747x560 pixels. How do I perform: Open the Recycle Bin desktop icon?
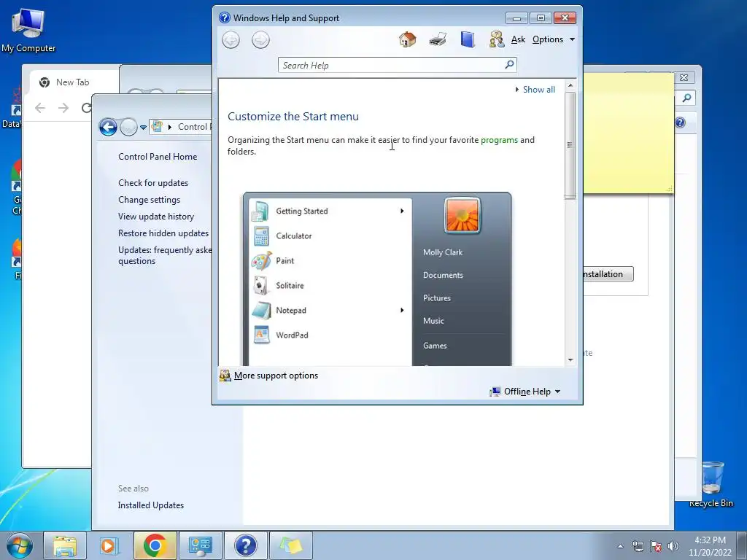click(x=712, y=484)
